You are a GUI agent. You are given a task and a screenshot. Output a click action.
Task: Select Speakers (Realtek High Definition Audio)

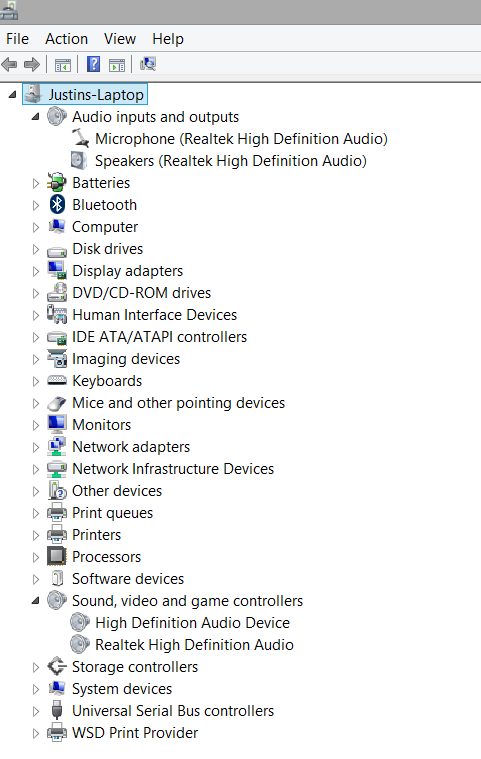[x=230, y=161]
